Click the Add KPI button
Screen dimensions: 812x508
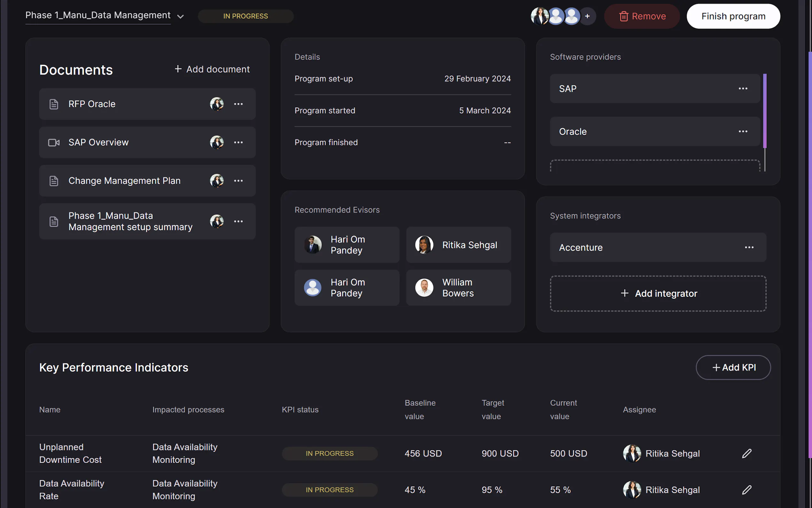(733, 367)
